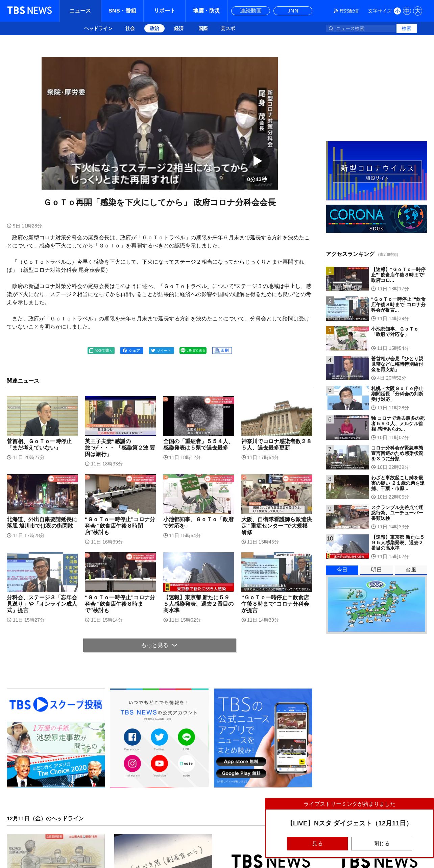The height and width of the screenshot is (868, 434).
Task: Open related news 英王子夫妻 article thumbnail
Action: point(120,416)
